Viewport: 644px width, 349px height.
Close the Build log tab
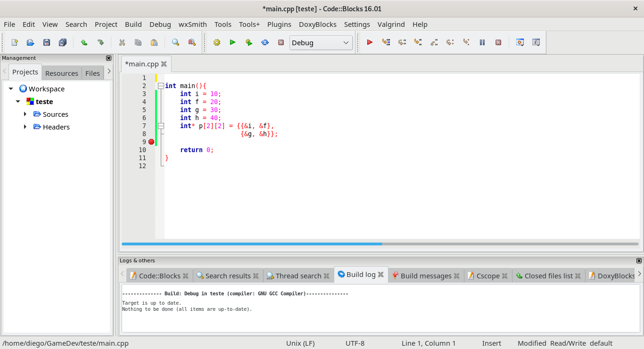pos(381,275)
